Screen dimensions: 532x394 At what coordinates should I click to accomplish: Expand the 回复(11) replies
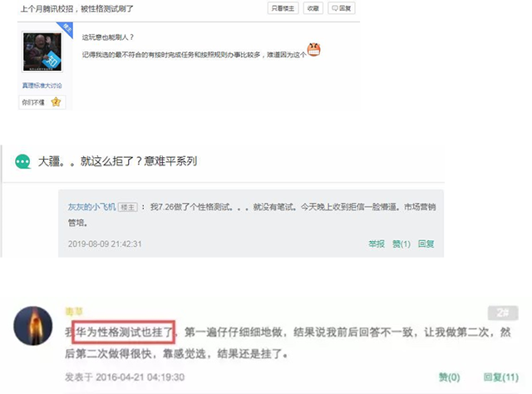[500, 377]
